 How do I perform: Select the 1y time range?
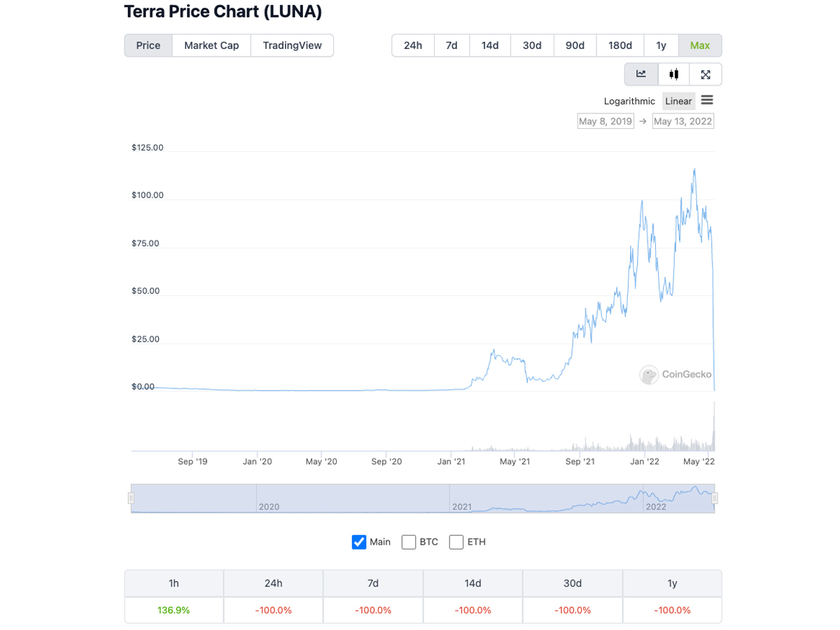tap(661, 45)
